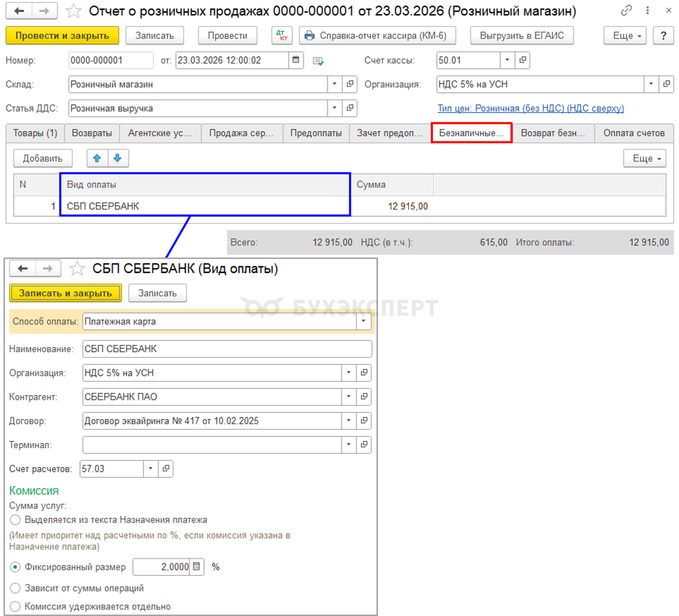Click Добавить to add payment row
Image resolution: width=679 pixels, height=616 pixels.
43,158
